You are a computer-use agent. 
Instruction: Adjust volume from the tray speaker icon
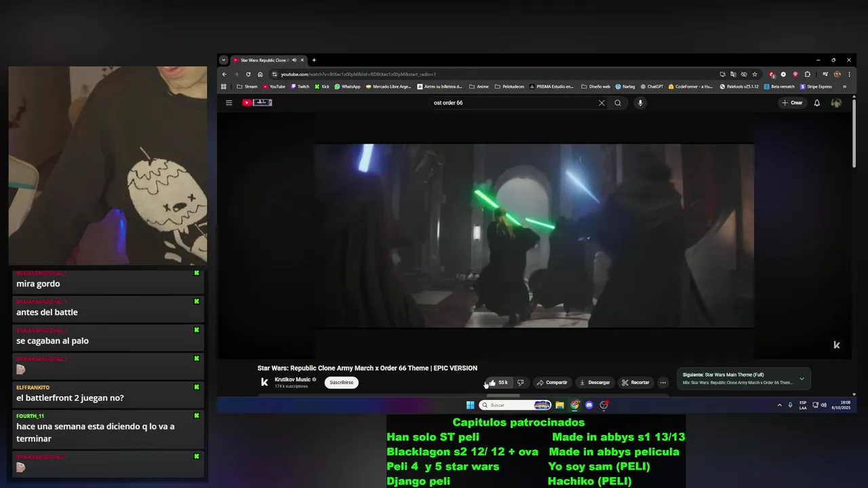823,405
